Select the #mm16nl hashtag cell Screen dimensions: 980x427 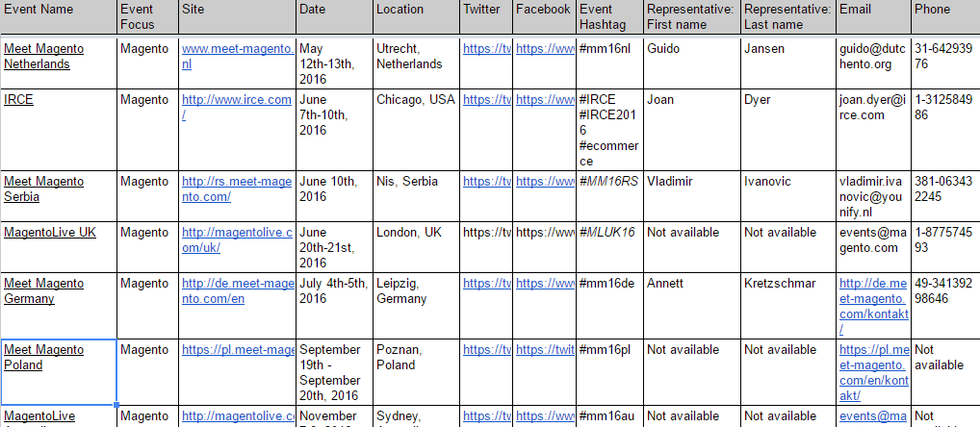609,63
